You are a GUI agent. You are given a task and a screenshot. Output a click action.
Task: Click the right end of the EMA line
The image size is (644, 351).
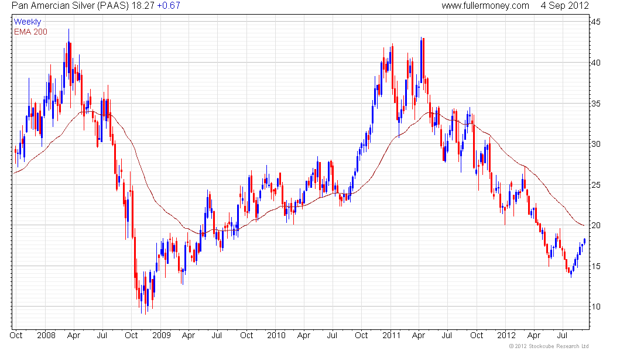pyautogui.click(x=584, y=225)
